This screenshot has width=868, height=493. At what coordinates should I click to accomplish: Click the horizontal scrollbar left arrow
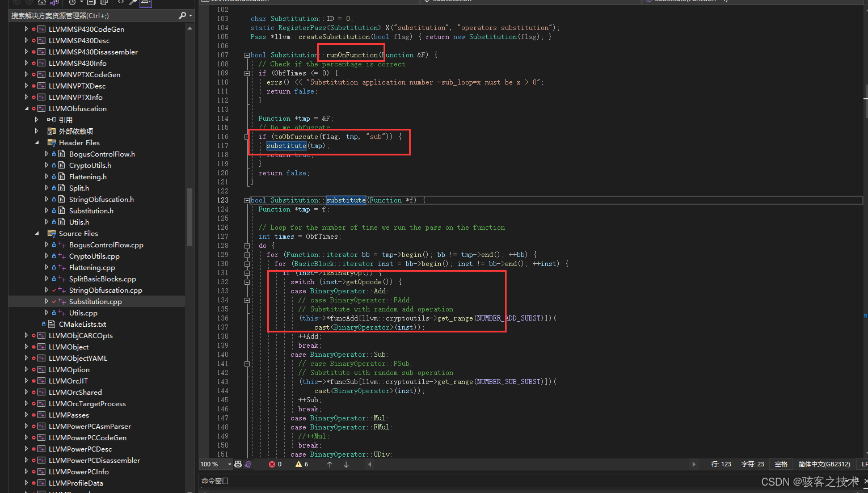(x=370, y=464)
